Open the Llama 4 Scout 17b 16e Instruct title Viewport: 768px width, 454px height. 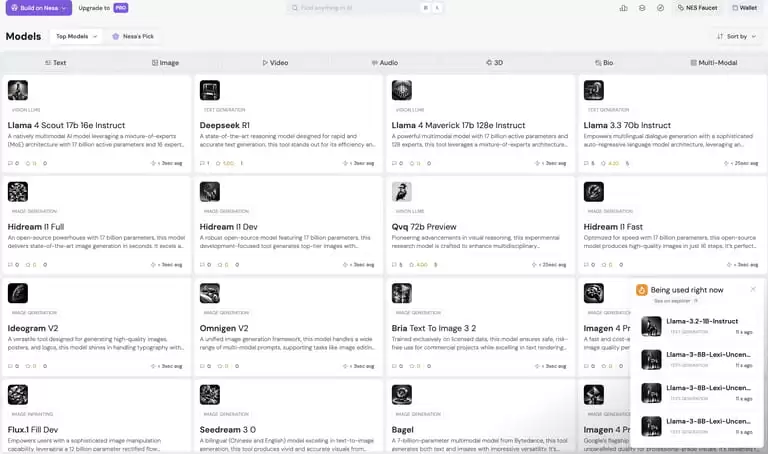[66, 125]
